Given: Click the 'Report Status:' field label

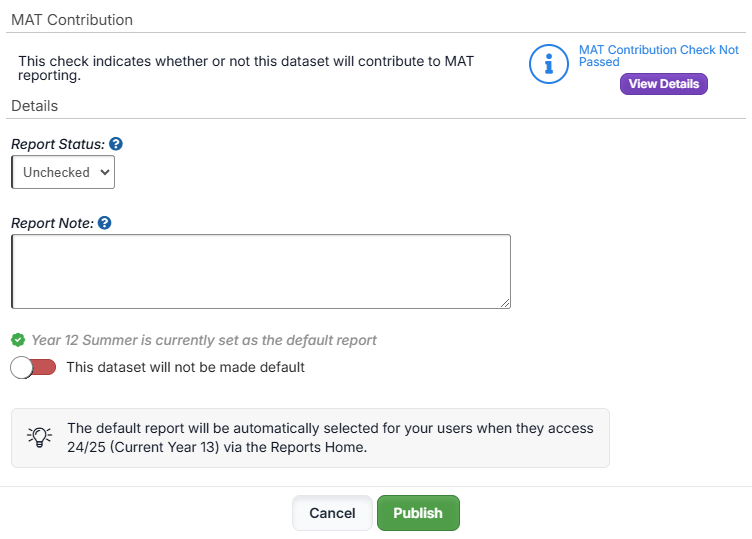Looking at the screenshot, I should (58, 145).
